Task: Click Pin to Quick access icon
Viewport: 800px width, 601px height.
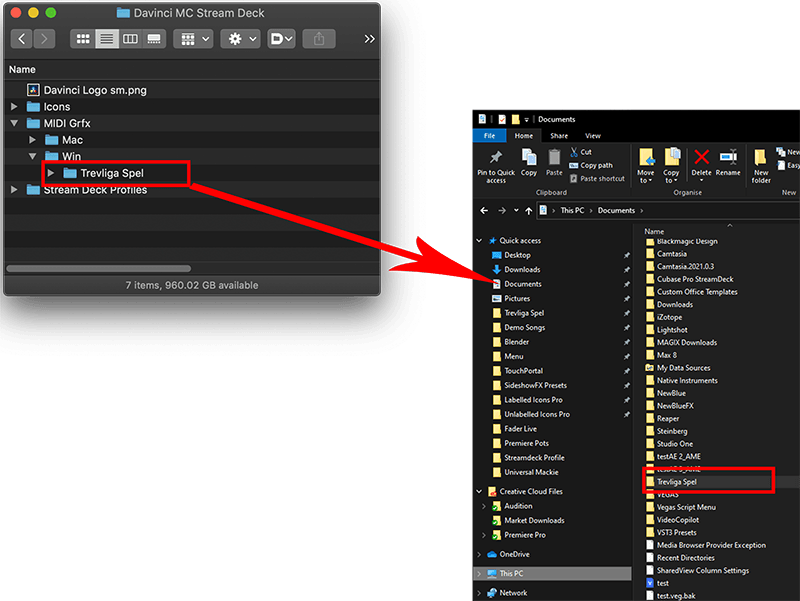Action: 495,157
